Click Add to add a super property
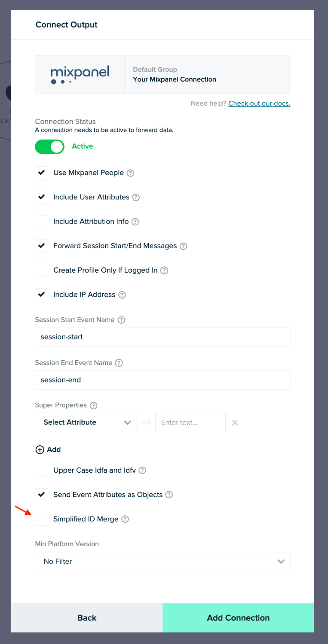Screen dimensions: 328x644 [x=48, y=450]
